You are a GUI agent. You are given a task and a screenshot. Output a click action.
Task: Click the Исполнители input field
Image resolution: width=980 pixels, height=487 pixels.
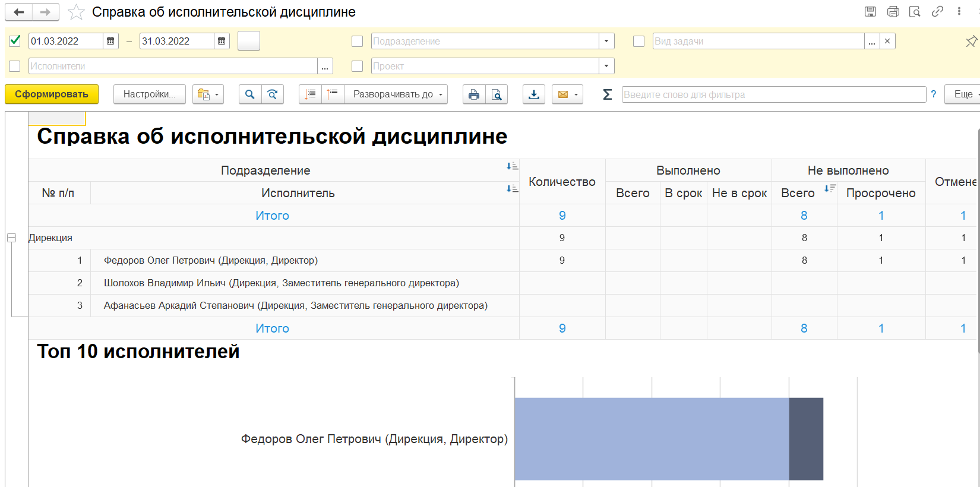[173, 66]
